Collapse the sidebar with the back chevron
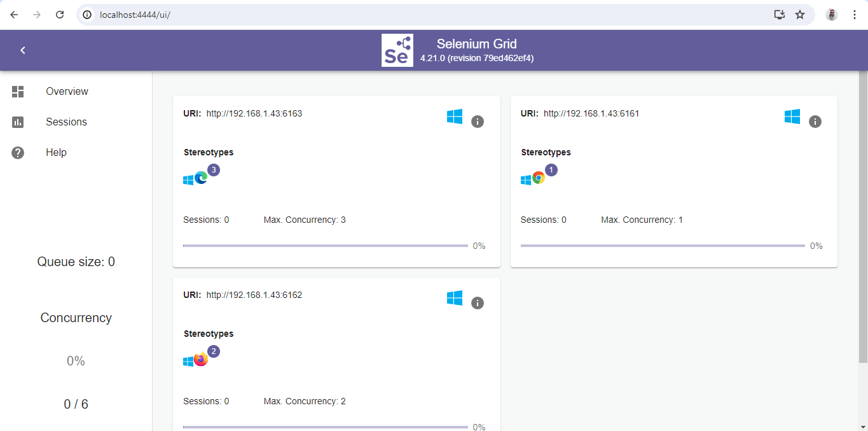This screenshot has width=868, height=431. pos(22,50)
